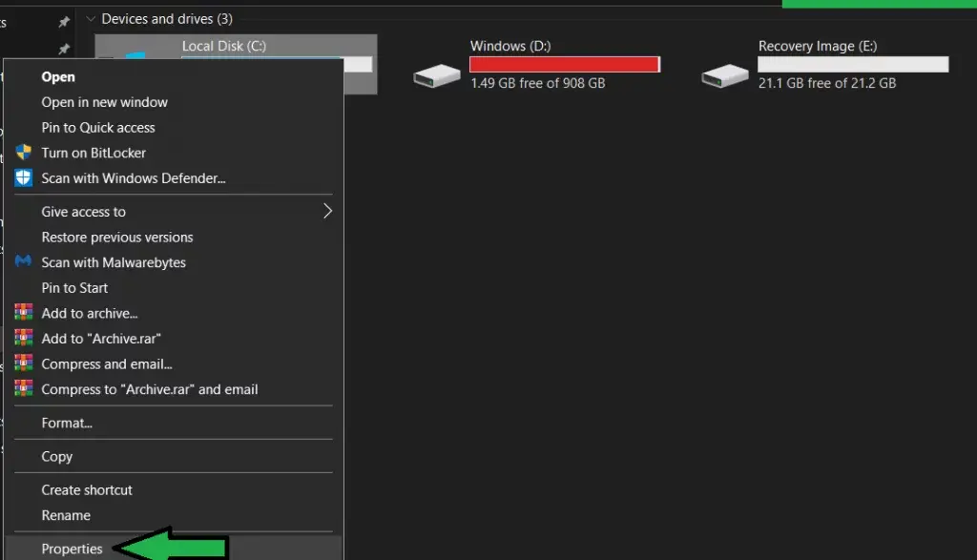The width and height of the screenshot is (977, 560).
Task: Select the Windows (D:) drive icon
Action: pyautogui.click(x=437, y=76)
